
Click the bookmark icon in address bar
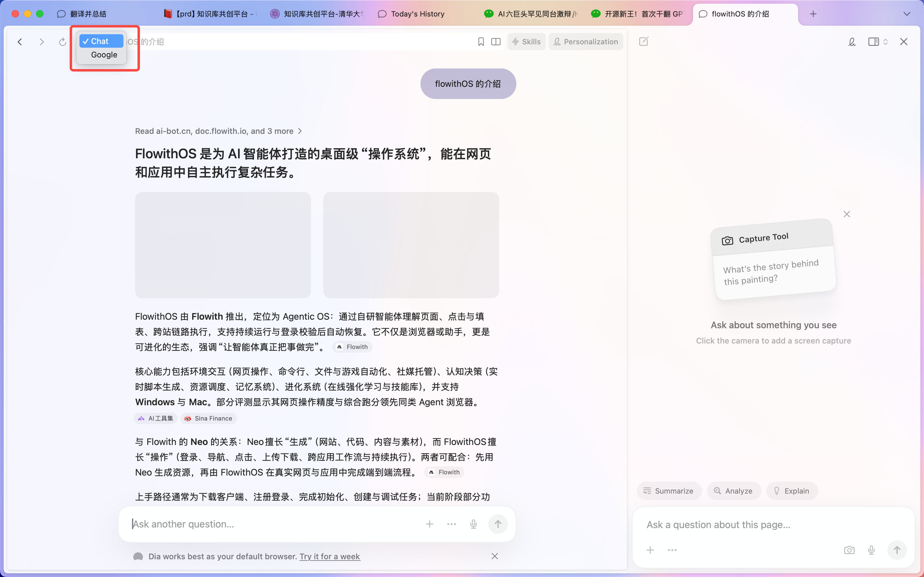coord(481,42)
